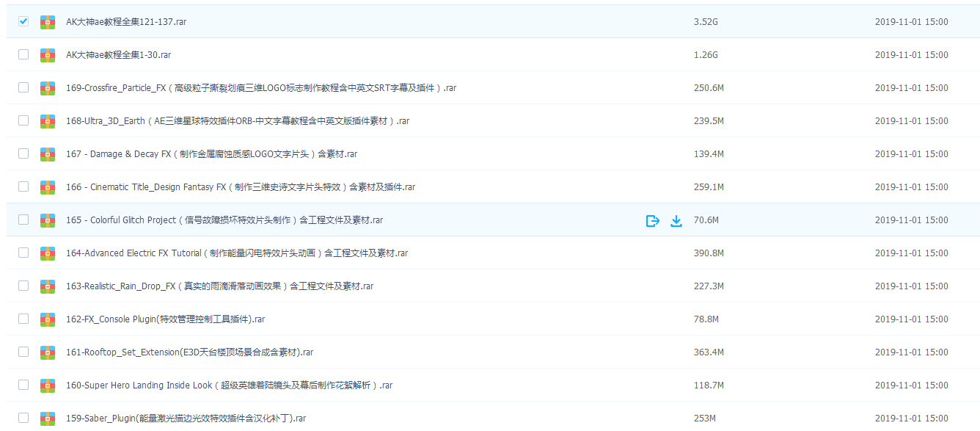This screenshot has height=431, width=980.
Task: Click the archive icon of 165 - Colorful Glitch Project
Action: [x=48, y=220]
